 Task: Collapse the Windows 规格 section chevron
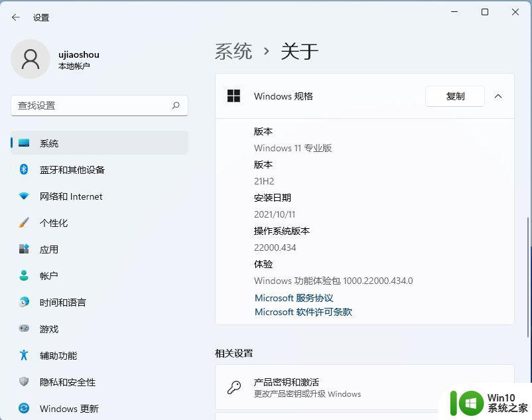[x=498, y=96]
